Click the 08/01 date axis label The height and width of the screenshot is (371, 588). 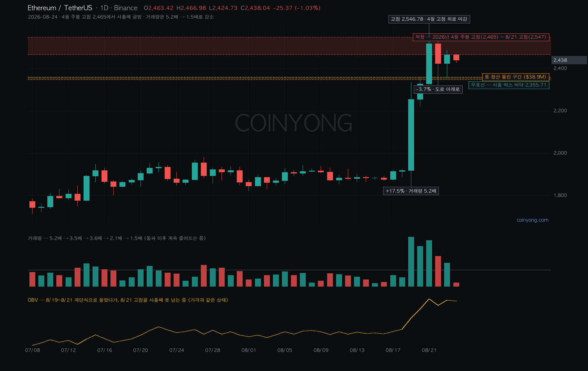(x=249, y=350)
